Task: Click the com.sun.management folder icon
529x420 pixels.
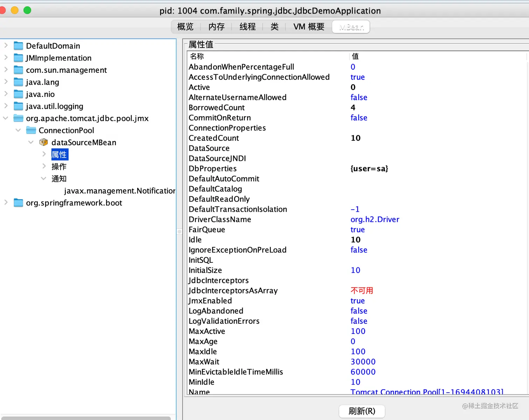Action: (18, 70)
